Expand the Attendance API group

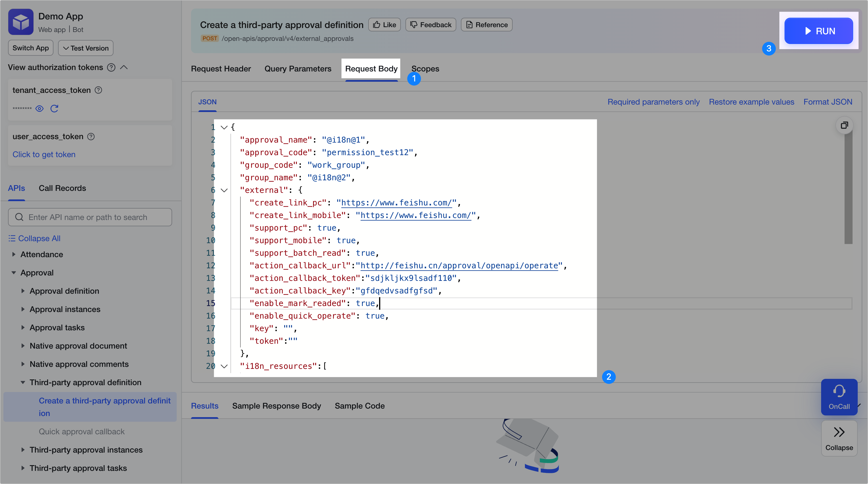[14, 254]
